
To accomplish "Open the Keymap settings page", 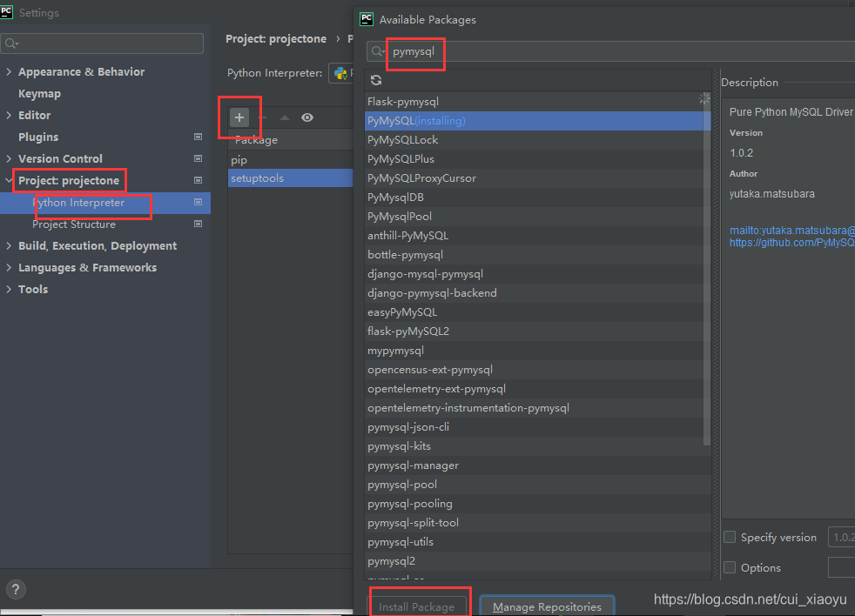I will point(39,94).
